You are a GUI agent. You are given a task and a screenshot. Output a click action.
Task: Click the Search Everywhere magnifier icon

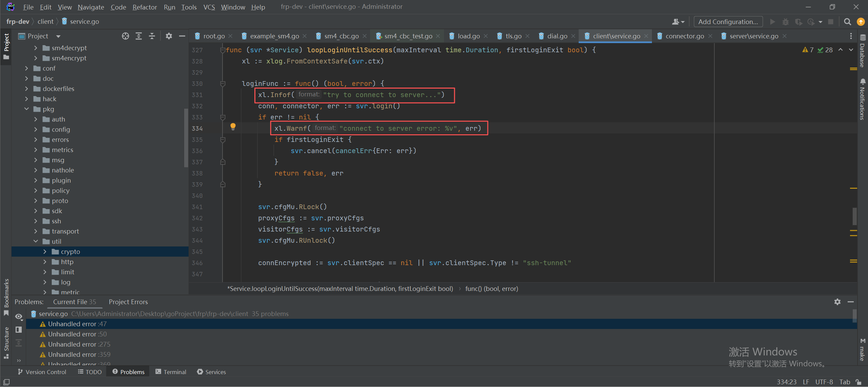[x=847, y=22]
